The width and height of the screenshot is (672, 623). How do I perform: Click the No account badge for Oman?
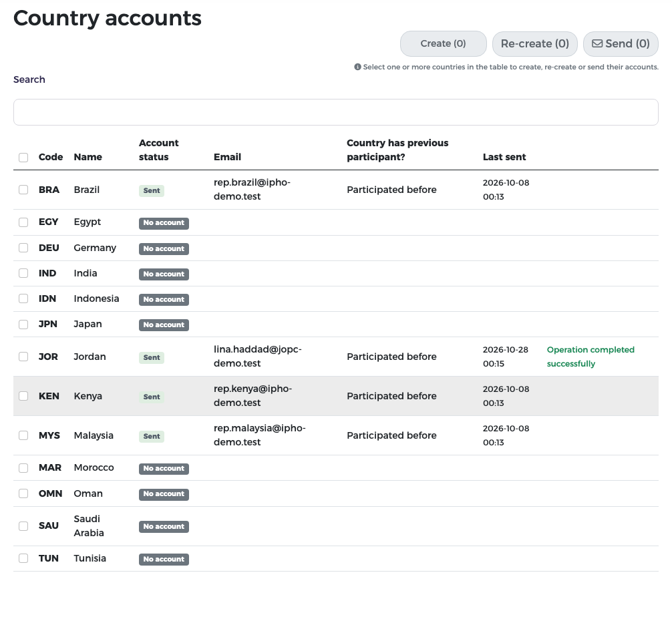(x=164, y=494)
